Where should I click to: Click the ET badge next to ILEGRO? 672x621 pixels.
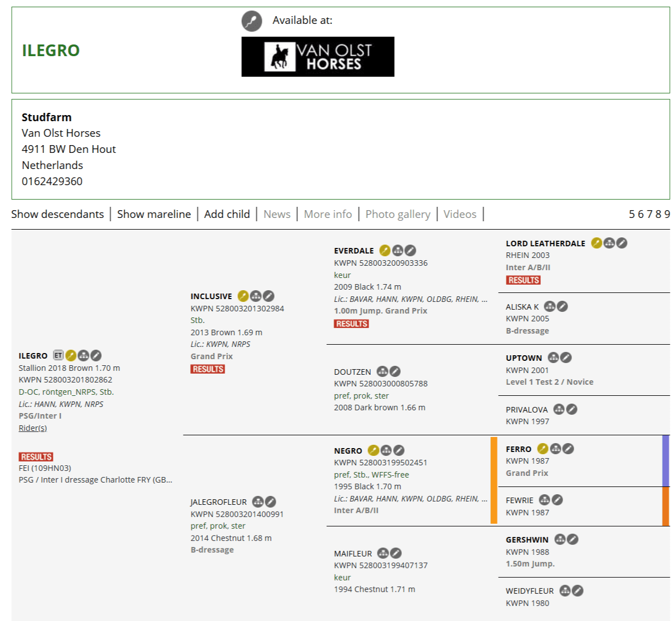click(x=58, y=355)
